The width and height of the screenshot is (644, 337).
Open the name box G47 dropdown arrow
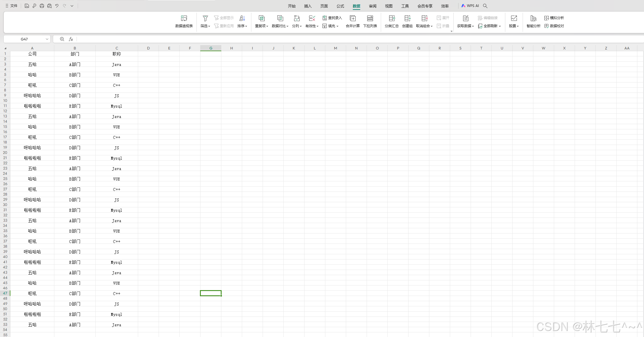(47, 39)
